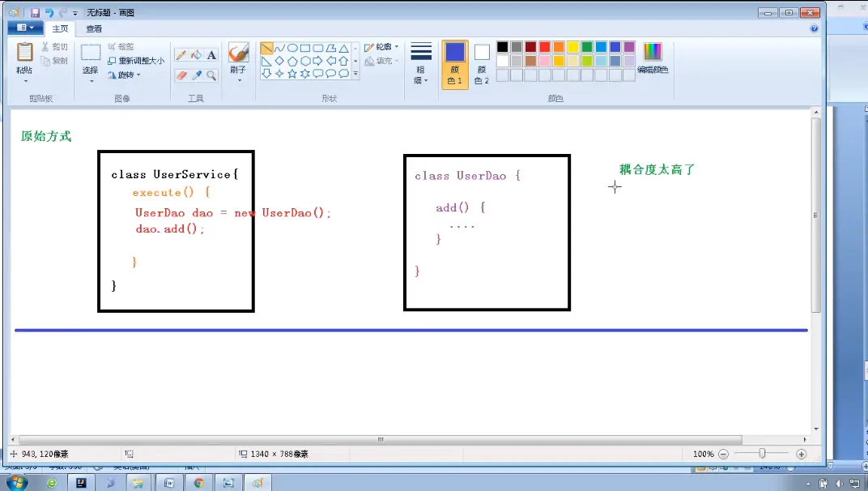Choose the Five-point star shape
This screenshot has height=491, width=868.
292,73
